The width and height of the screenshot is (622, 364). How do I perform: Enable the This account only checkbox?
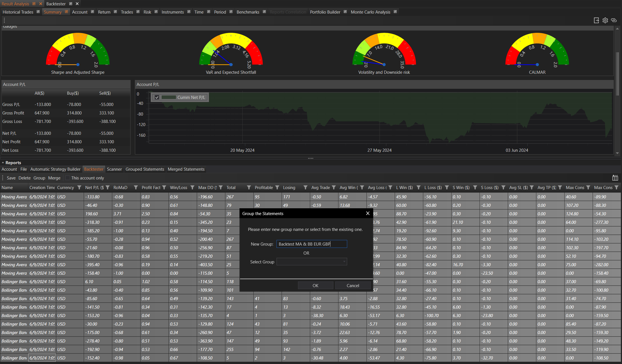68,178
